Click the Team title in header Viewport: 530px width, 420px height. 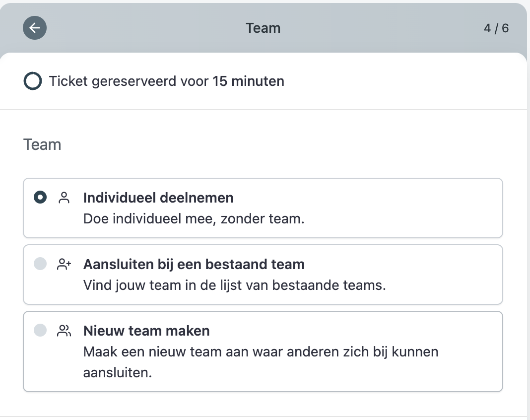click(x=263, y=28)
